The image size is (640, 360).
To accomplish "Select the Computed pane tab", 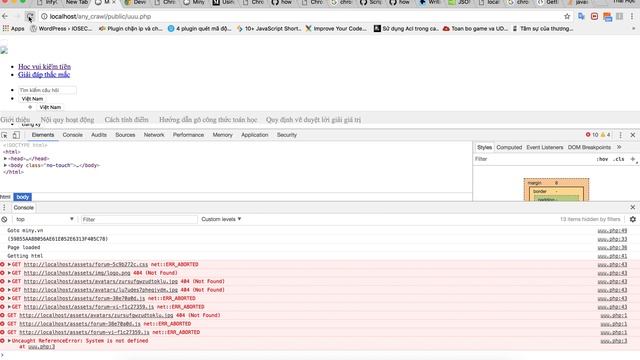I will (x=509, y=147).
